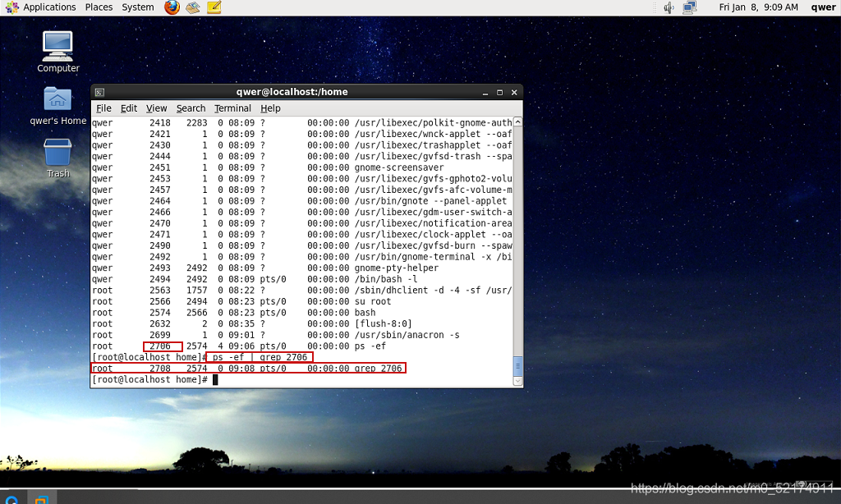Open the terminal File menu
Screen dimensions: 841x504
tap(103, 108)
